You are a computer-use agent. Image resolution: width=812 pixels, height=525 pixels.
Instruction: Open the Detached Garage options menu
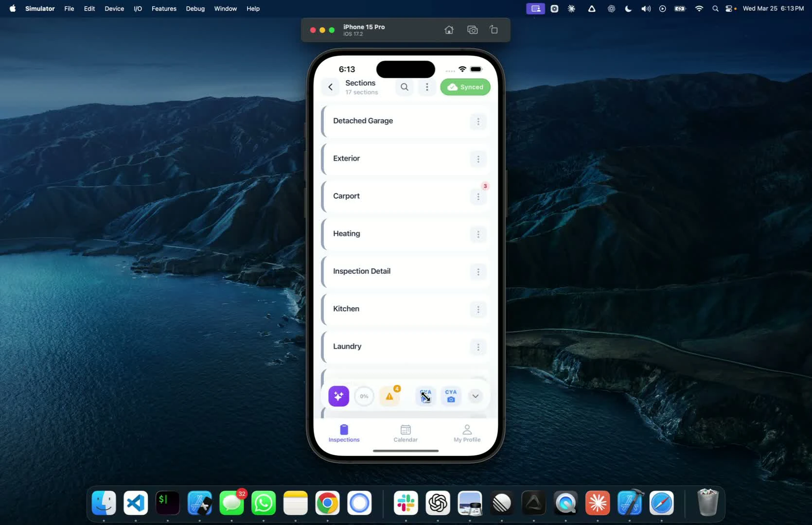coord(478,122)
